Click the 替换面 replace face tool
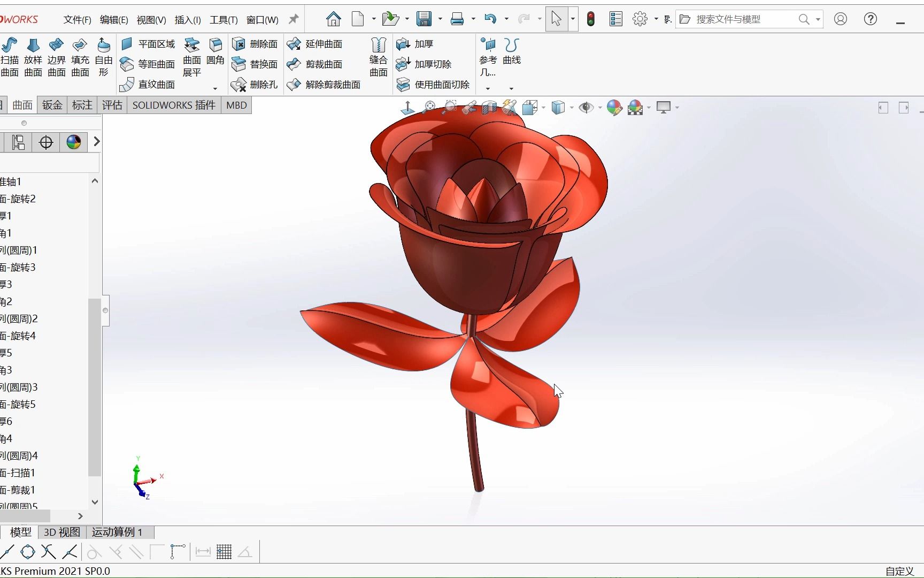The height and width of the screenshot is (578, 924). (255, 64)
